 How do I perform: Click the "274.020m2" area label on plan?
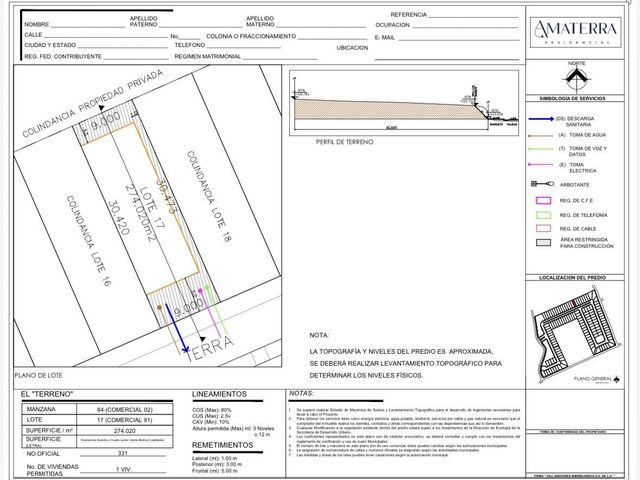click(x=140, y=213)
